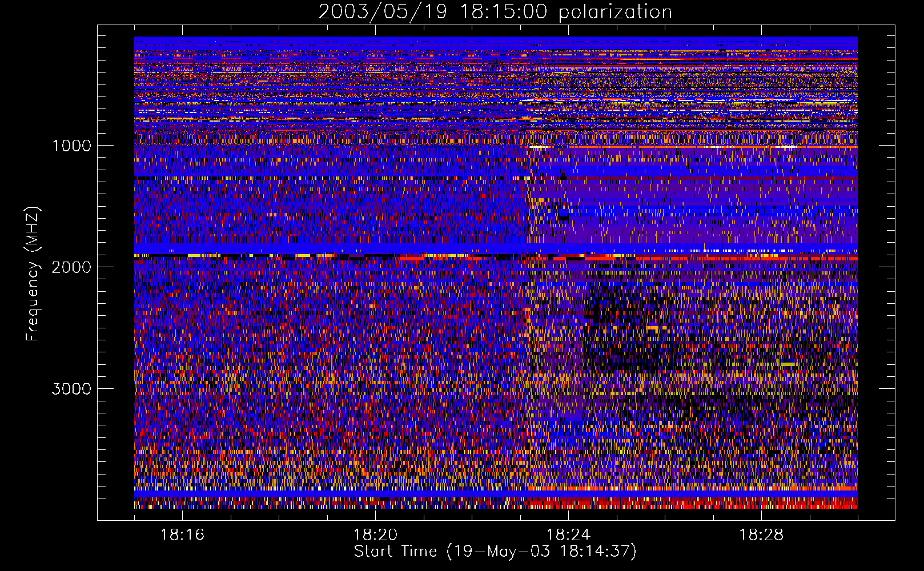
Task: Click the 18:20 time tick label
Action: (375, 534)
